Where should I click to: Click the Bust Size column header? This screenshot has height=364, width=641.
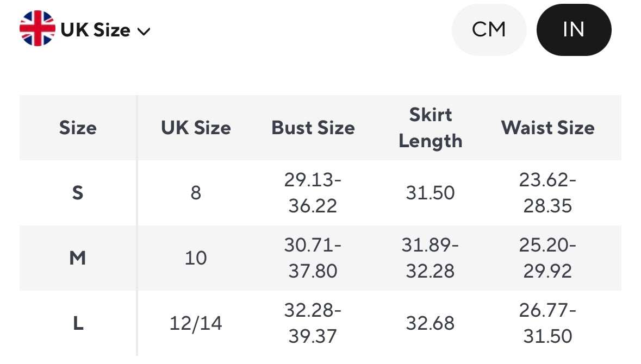coord(313,128)
